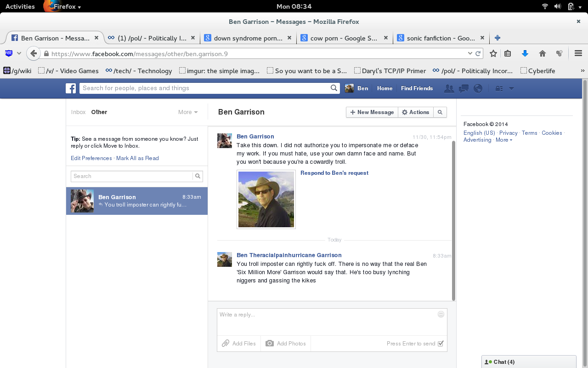Open the notifications globe icon
The height and width of the screenshot is (368, 588).
pyautogui.click(x=478, y=88)
